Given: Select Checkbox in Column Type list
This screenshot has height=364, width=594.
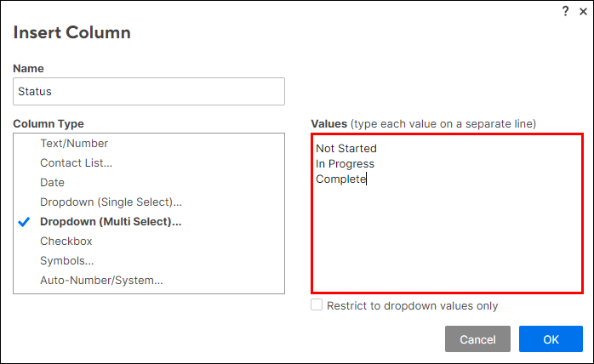Looking at the screenshot, I should 66,242.
